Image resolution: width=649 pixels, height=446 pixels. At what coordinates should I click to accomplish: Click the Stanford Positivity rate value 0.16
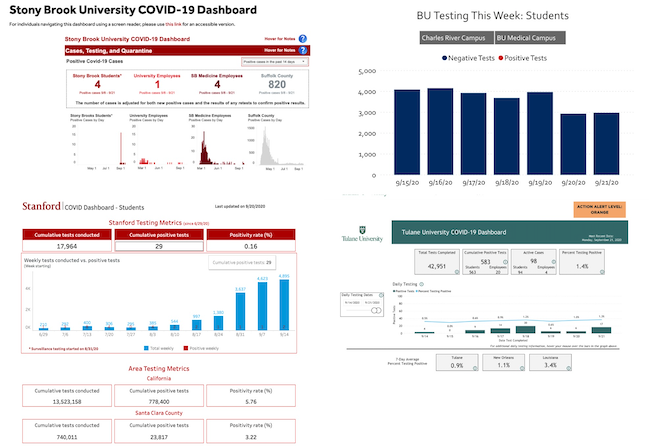tap(251, 246)
